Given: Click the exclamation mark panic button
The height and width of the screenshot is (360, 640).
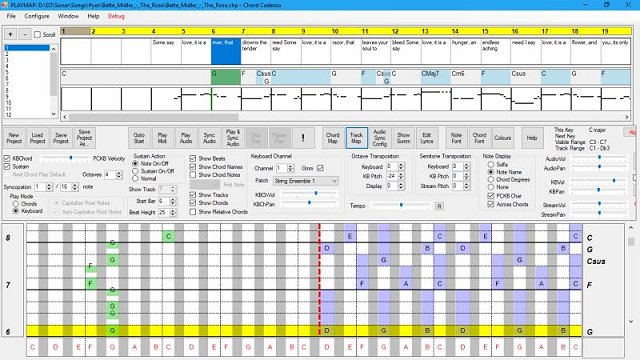Looking at the screenshot, I should pos(303,138).
